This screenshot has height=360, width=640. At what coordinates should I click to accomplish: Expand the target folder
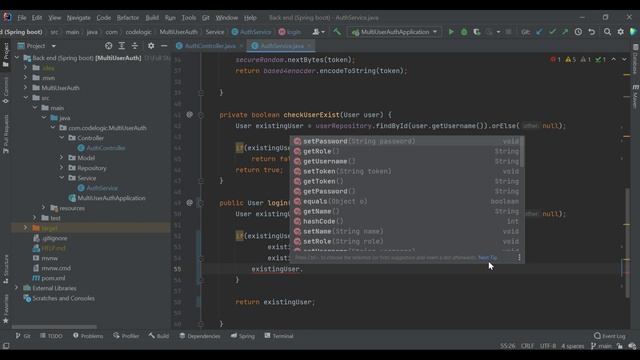(26, 228)
